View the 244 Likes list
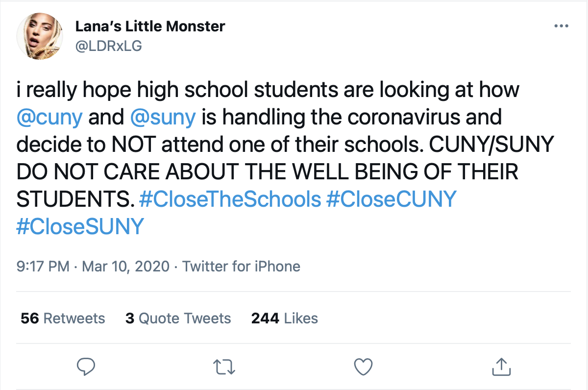The image size is (588, 390). click(x=284, y=318)
